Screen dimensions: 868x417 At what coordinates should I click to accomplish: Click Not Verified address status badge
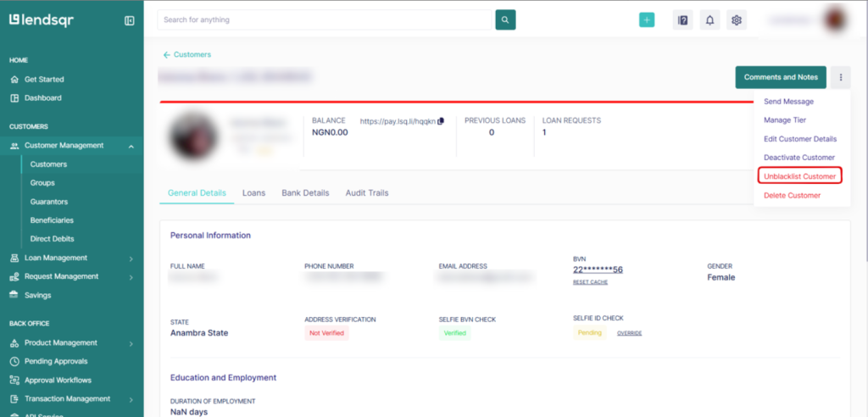click(326, 333)
